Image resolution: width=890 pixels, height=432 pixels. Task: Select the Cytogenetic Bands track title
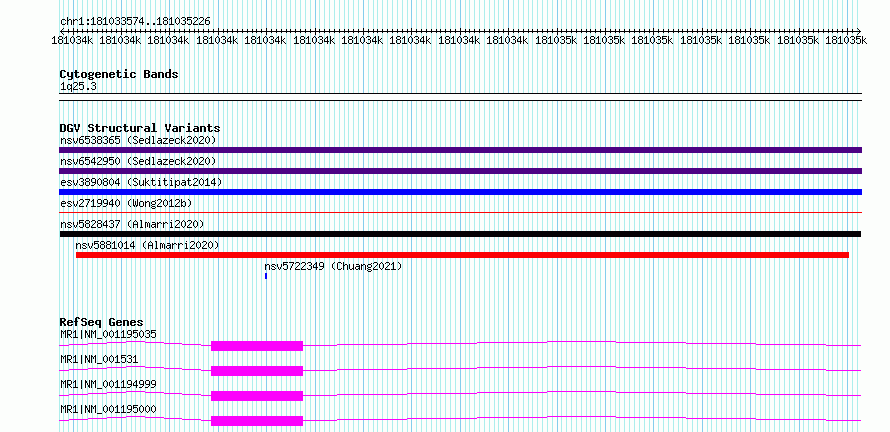click(x=119, y=74)
